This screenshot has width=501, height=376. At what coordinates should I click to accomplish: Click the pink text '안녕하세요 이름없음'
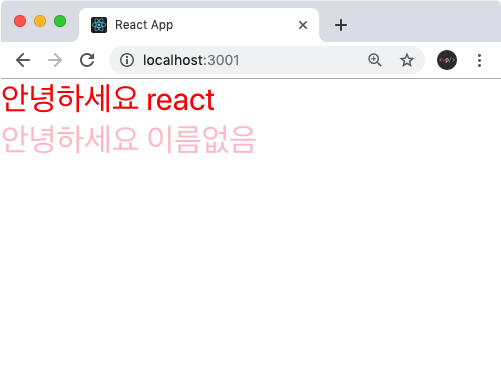point(129,139)
